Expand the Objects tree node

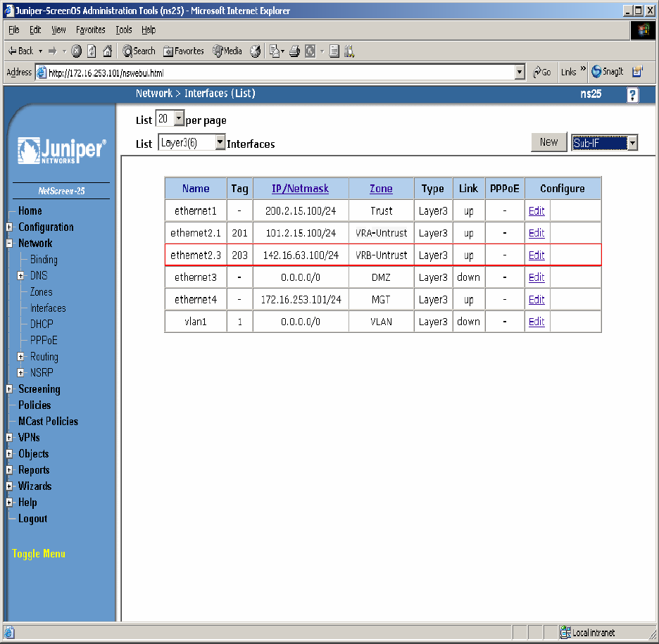click(x=9, y=454)
